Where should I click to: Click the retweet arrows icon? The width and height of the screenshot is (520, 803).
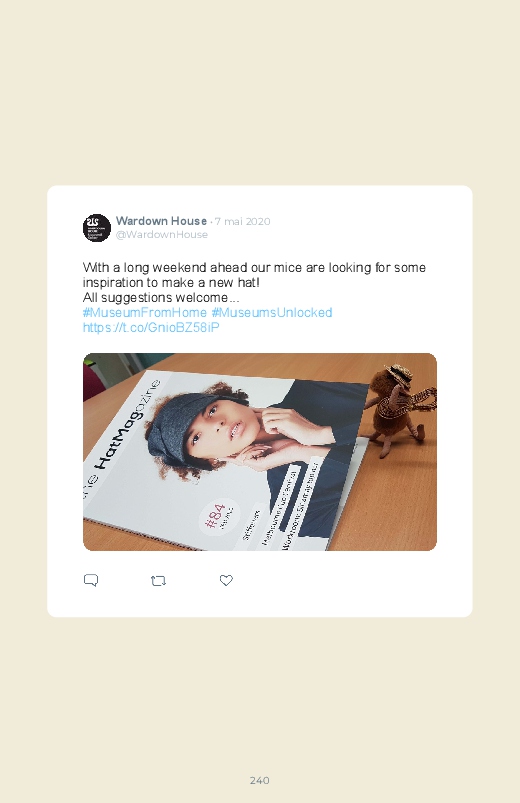point(158,581)
